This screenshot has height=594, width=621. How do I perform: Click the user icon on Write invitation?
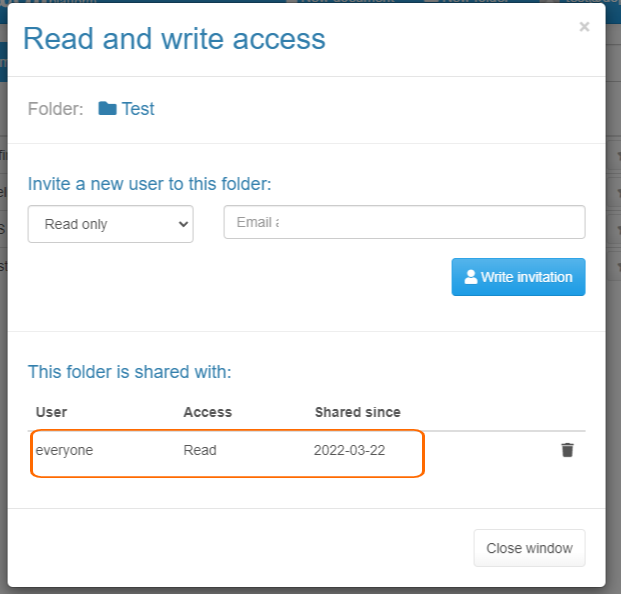471,277
